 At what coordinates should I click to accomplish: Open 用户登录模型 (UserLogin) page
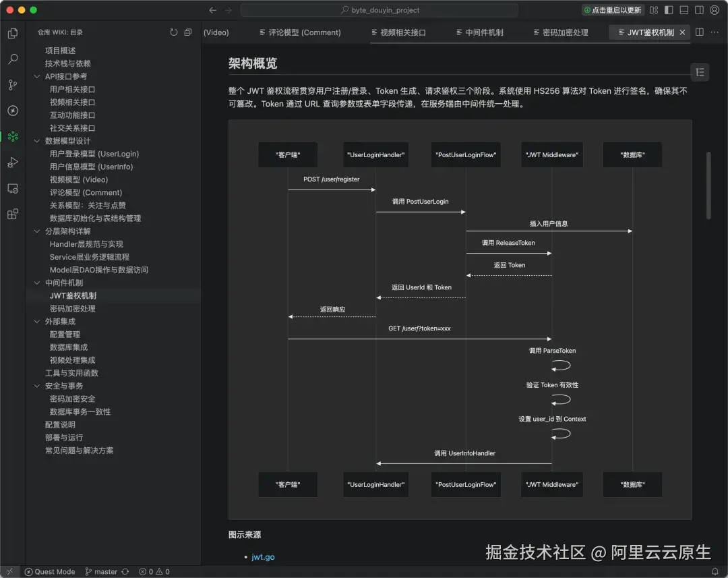coord(94,154)
